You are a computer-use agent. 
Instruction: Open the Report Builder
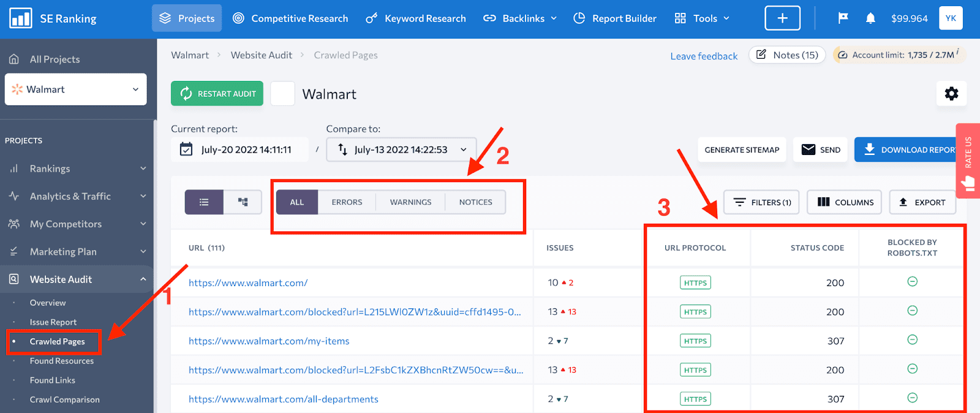(615, 18)
